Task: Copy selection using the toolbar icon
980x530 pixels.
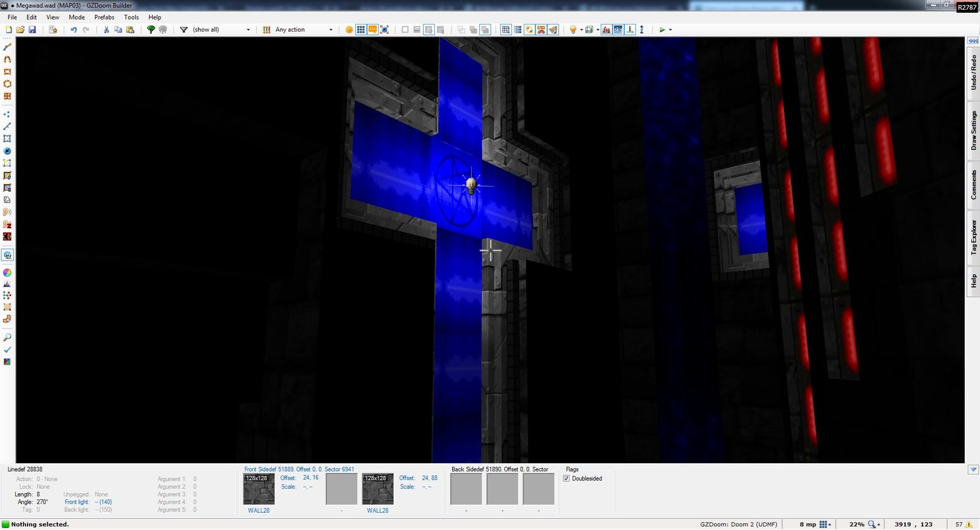Action: (x=118, y=29)
